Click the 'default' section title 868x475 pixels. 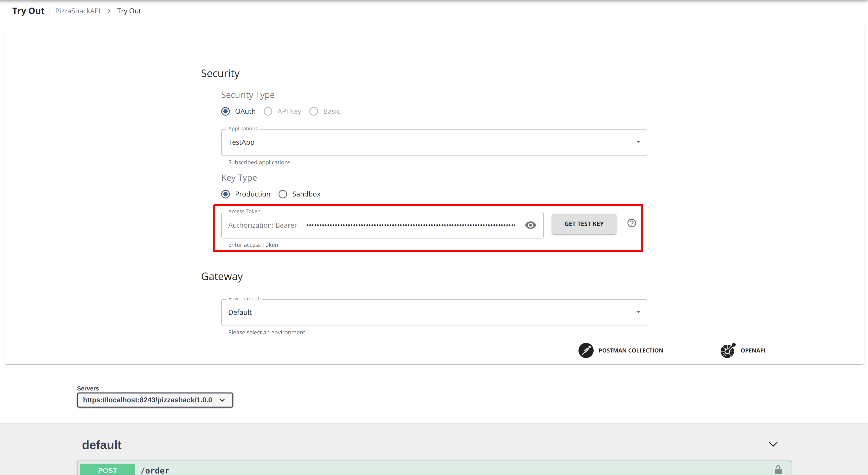(102, 445)
